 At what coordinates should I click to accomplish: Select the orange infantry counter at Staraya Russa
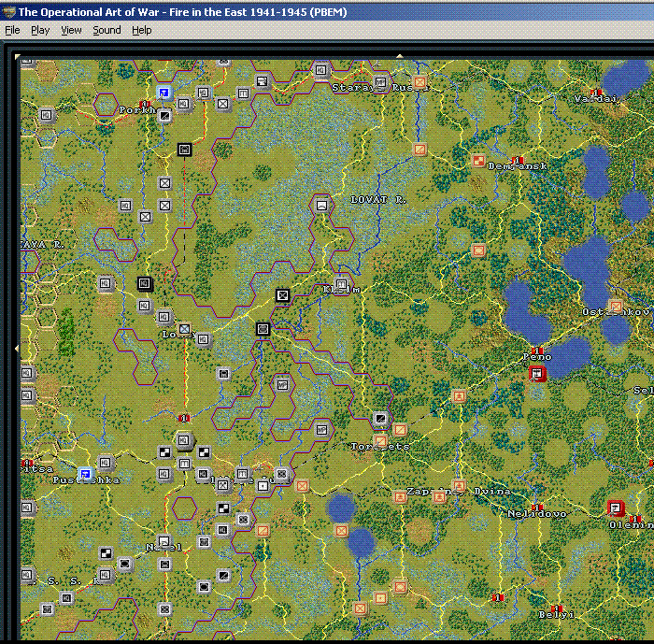420,82
